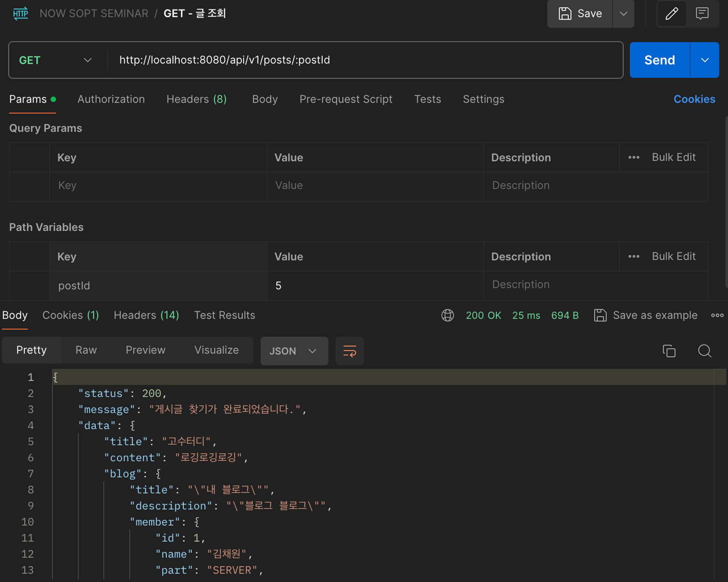
Task: Open the Cookies link
Action: click(694, 99)
